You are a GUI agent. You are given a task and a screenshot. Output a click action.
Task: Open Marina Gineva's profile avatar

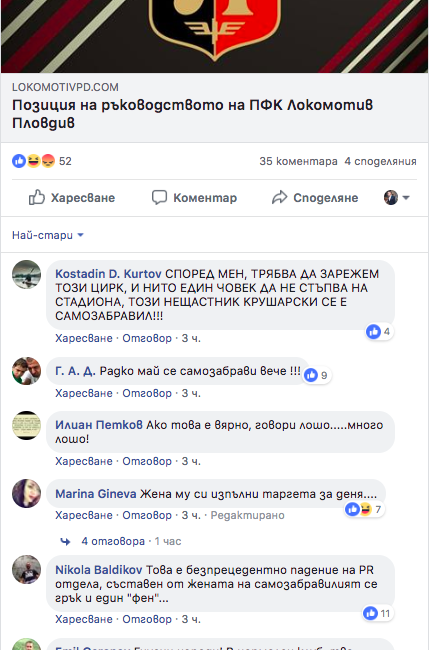pos(27,493)
